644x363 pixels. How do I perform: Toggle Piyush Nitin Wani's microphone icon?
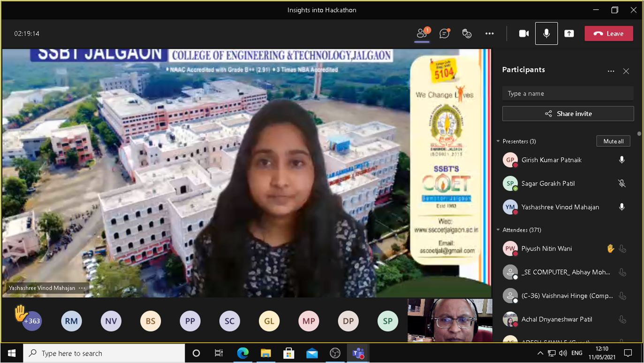[622, 249]
